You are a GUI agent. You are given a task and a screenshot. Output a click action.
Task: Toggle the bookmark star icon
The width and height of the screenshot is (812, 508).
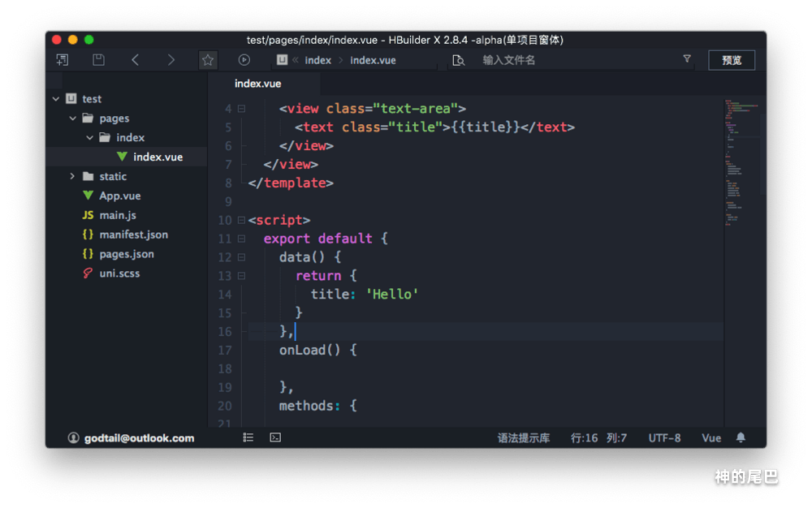pyautogui.click(x=208, y=60)
